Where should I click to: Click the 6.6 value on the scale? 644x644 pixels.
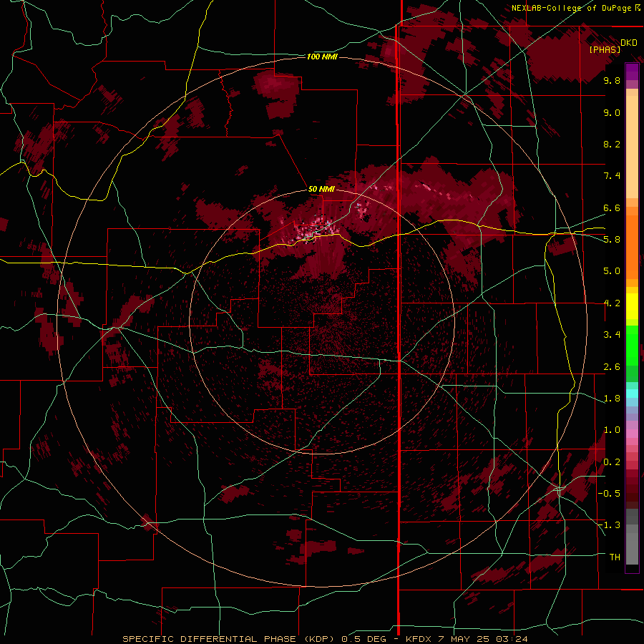(612, 208)
